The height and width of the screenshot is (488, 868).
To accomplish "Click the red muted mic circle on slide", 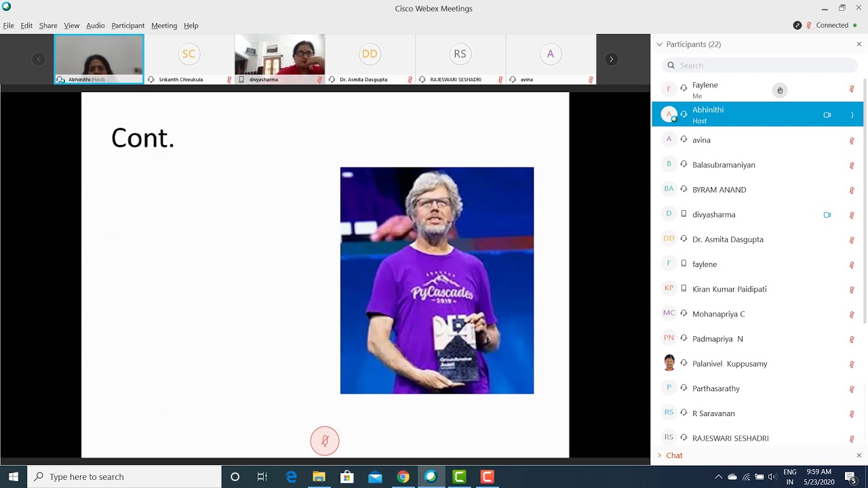I will [325, 441].
